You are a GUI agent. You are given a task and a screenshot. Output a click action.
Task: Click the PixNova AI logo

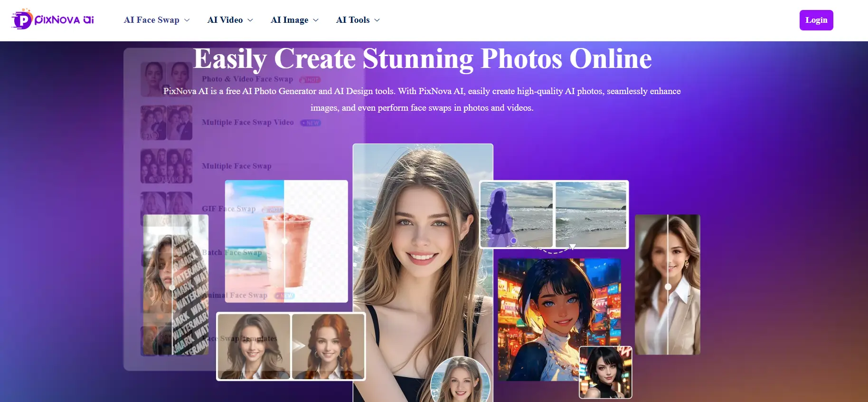53,19
